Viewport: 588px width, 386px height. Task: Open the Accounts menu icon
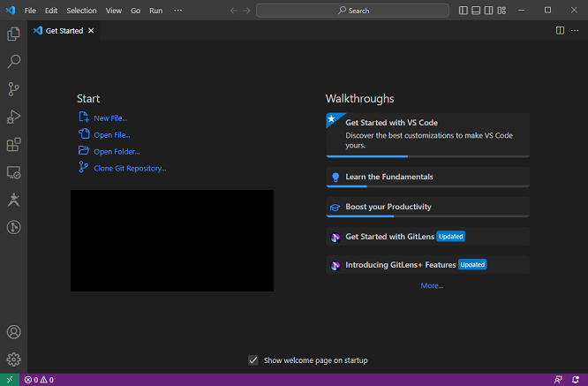point(13,332)
